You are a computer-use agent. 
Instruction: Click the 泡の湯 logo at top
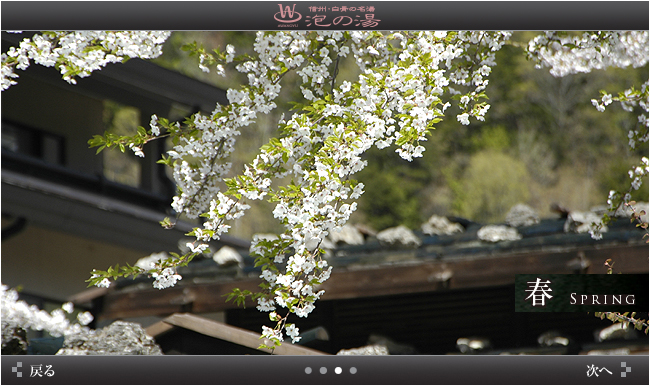pyautogui.click(x=327, y=16)
